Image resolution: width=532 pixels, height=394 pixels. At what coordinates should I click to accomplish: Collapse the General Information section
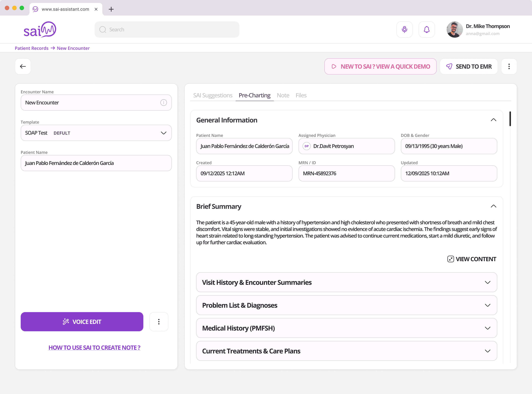point(493,120)
